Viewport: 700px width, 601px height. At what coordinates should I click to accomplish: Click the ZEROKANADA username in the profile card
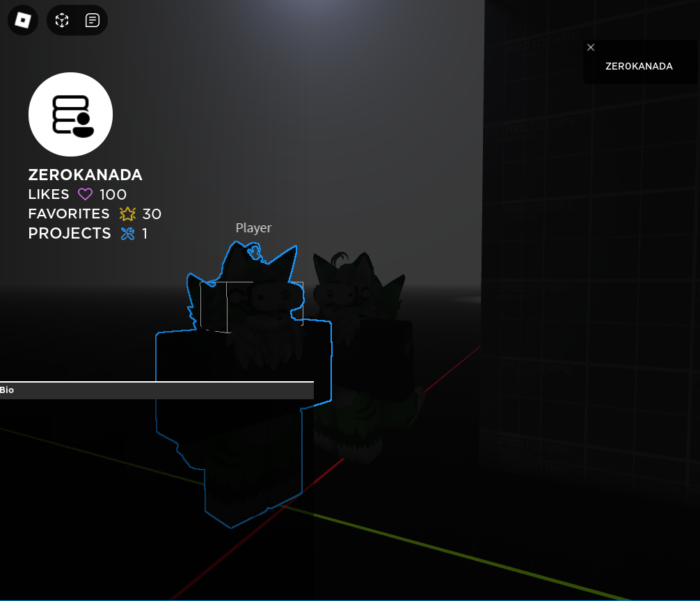pos(85,175)
